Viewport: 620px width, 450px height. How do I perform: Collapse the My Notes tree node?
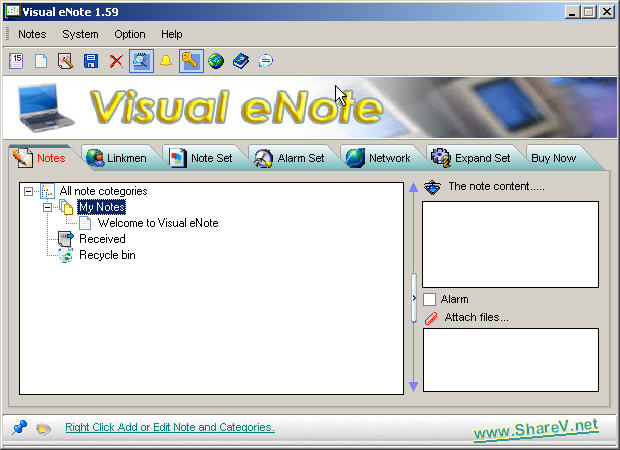click(x=47, y=208)
